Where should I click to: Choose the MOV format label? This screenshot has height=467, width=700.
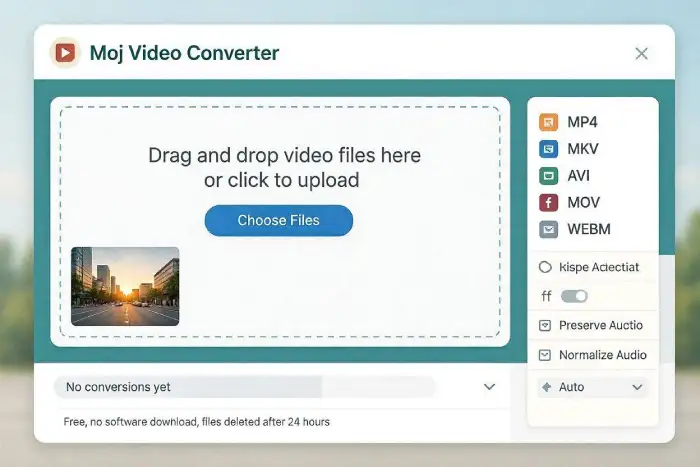583,202
